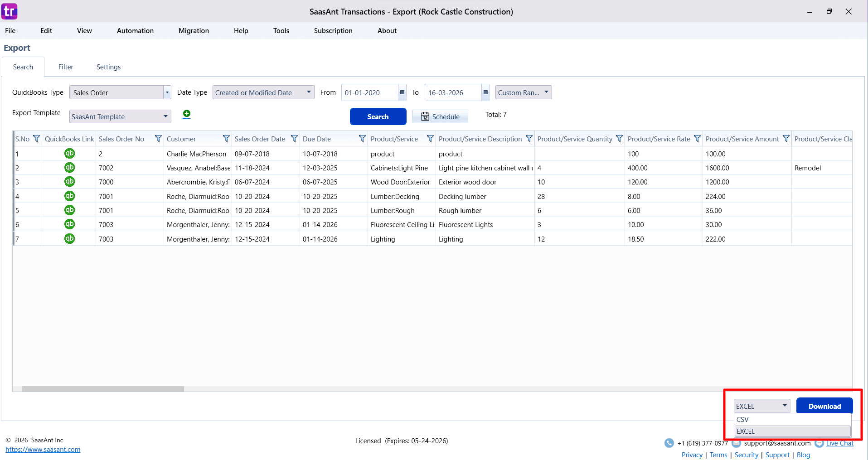Click filter icon on S.No column
868x460 pixels.
[37, 139]
